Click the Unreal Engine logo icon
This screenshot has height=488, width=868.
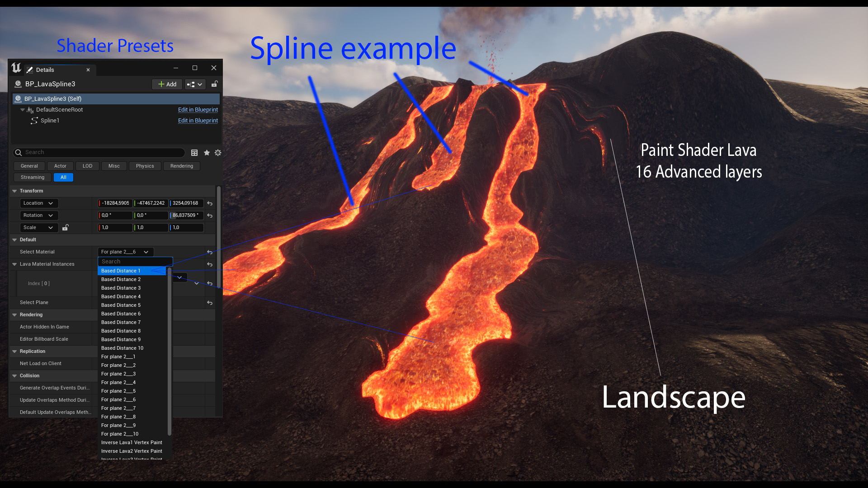point(16,69)
